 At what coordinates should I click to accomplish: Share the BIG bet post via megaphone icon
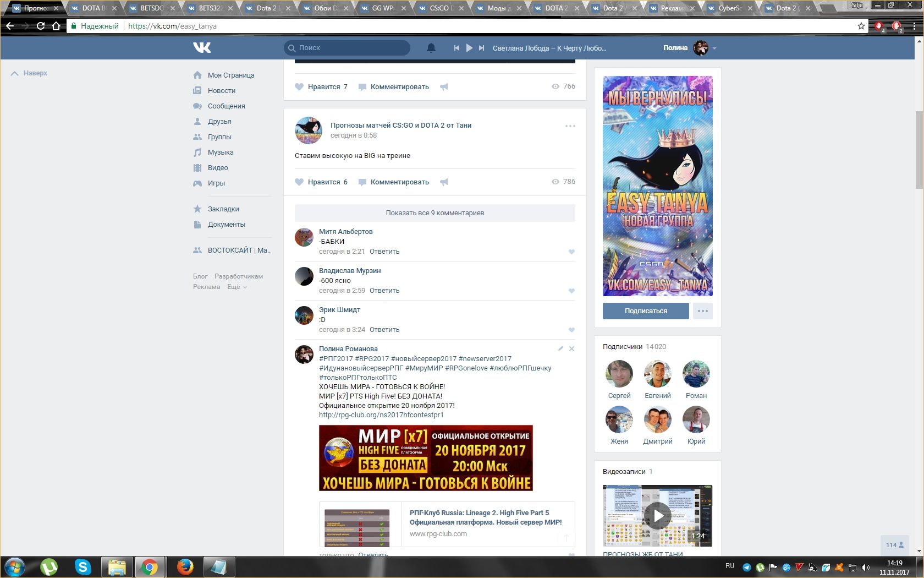pyautogui.click(x=444, y=182)
